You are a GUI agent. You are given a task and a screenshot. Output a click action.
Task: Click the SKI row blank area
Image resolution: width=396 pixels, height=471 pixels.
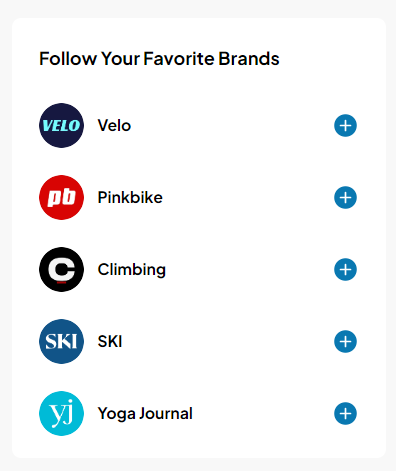click(x=228, y=342)
